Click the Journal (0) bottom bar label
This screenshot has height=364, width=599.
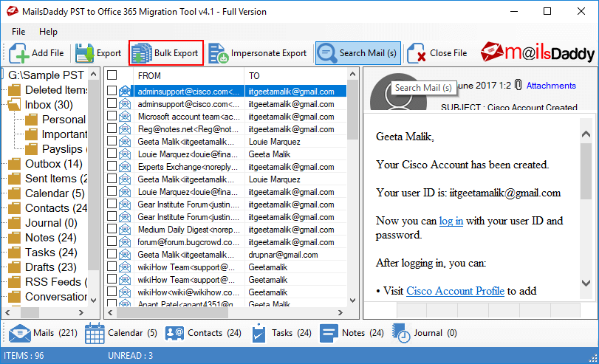point(435,333)
